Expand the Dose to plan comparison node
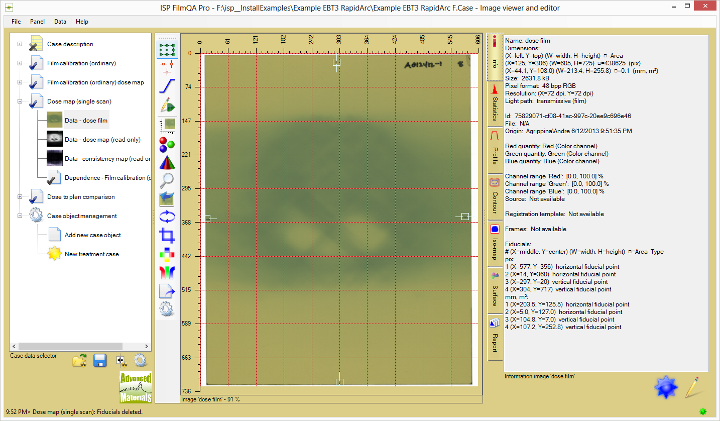Image resolution: width=720 pixels, height=421 pixels. (x=20, y=196)
